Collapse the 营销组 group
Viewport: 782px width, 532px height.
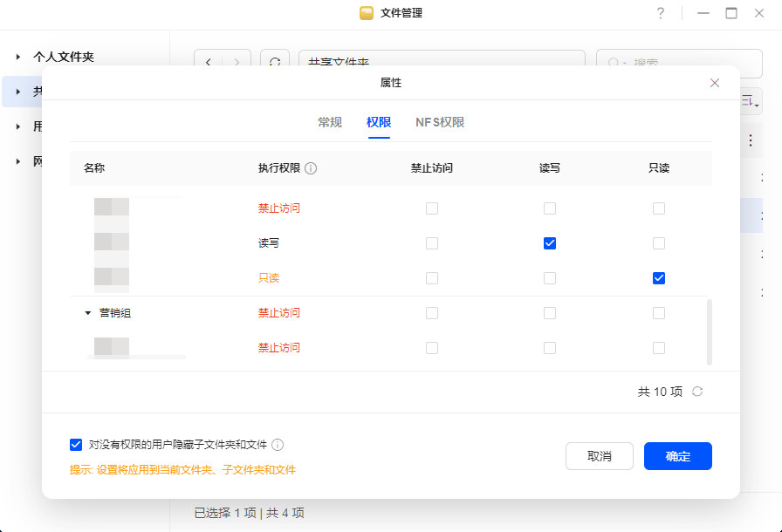87,313
